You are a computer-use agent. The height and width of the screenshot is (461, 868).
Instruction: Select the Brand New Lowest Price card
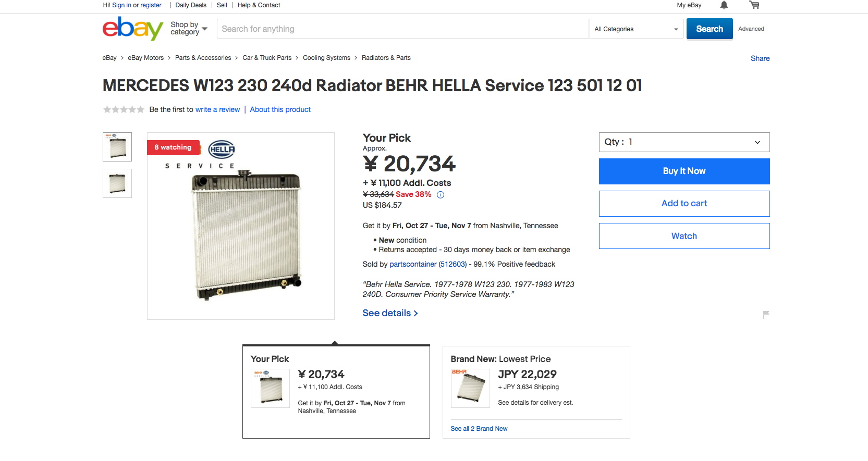coord(536,392)
